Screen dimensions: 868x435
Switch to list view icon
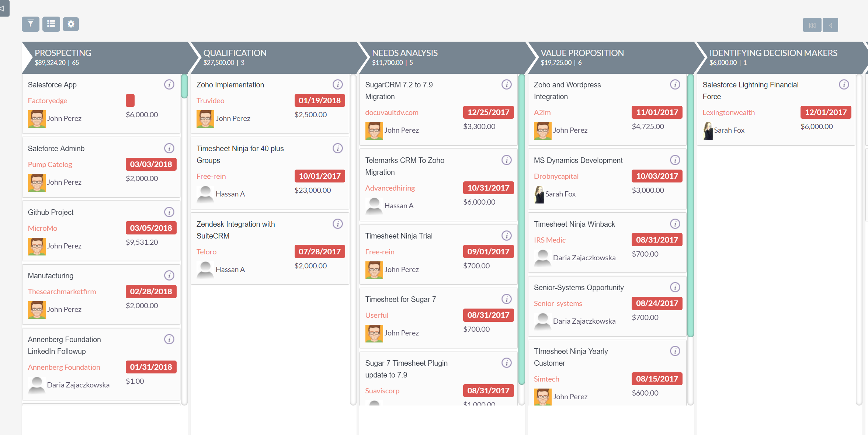(51, 24)
